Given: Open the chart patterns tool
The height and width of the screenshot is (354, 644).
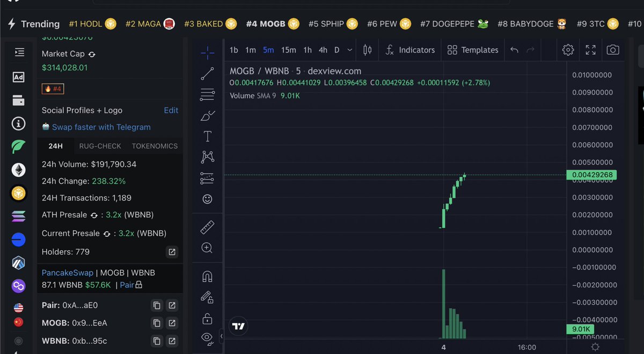Looking at the screenshot, I should [x=207, y=157].
